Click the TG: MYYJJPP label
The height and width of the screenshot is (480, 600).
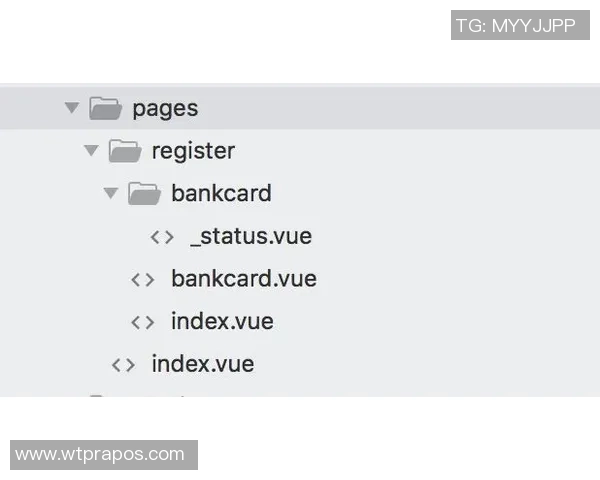516,25
